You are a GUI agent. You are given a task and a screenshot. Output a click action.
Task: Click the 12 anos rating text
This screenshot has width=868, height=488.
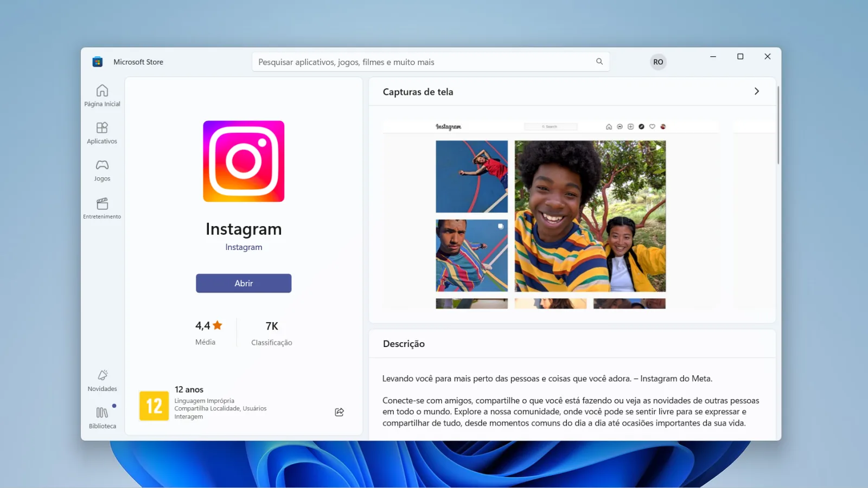coord(189,389)
